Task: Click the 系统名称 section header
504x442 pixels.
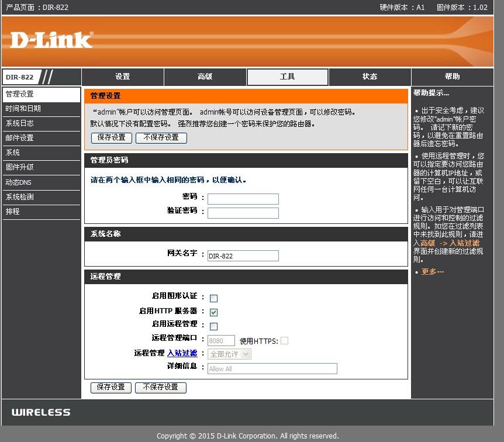Action: pos(246,234)
